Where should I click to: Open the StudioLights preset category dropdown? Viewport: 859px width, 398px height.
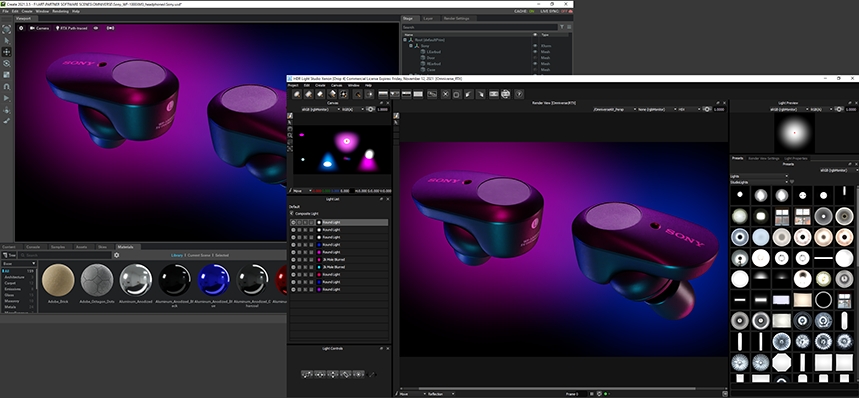coord(759,182)
